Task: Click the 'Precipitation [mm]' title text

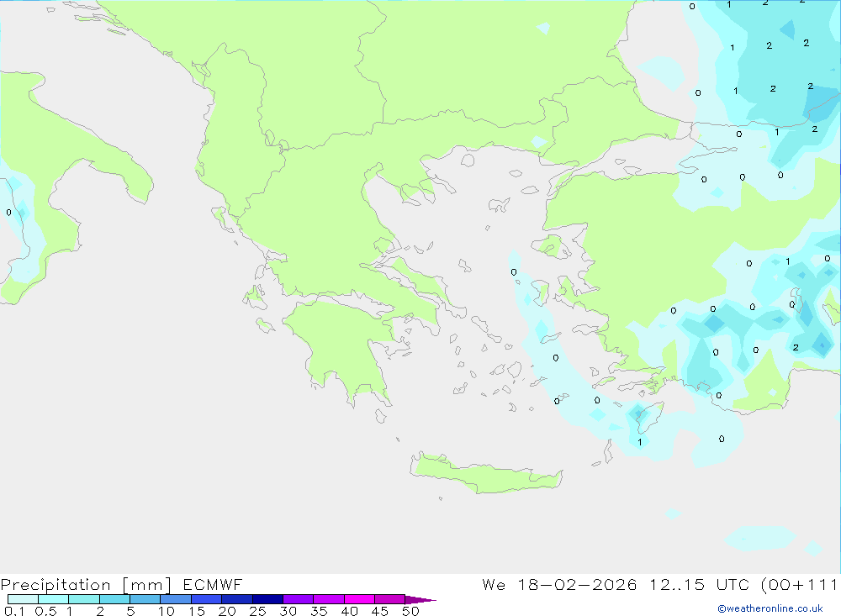Action: pyautogui.click(x=86, y=584)
